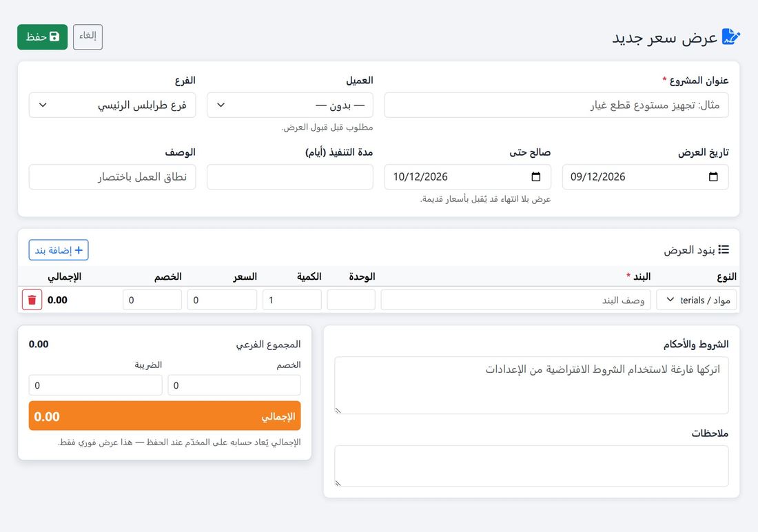Viewport: 758px width, 532px height.
Task: Click the الوحدة unit field in item row
Action: [x=351, y=300]
